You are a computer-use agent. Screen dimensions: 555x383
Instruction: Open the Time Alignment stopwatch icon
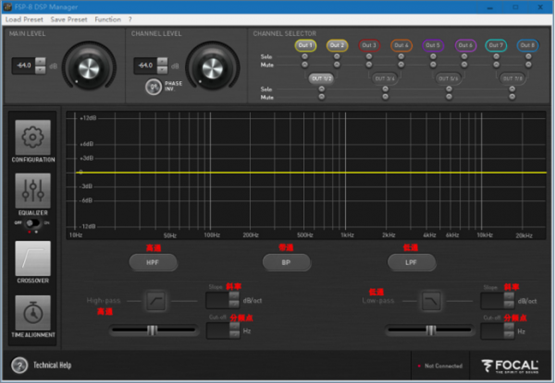33,313
